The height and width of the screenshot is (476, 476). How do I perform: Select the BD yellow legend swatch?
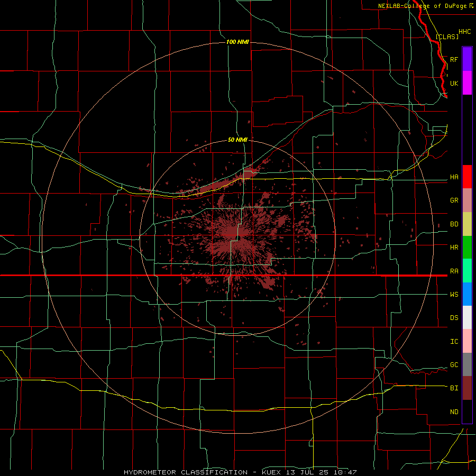[467, 224]
